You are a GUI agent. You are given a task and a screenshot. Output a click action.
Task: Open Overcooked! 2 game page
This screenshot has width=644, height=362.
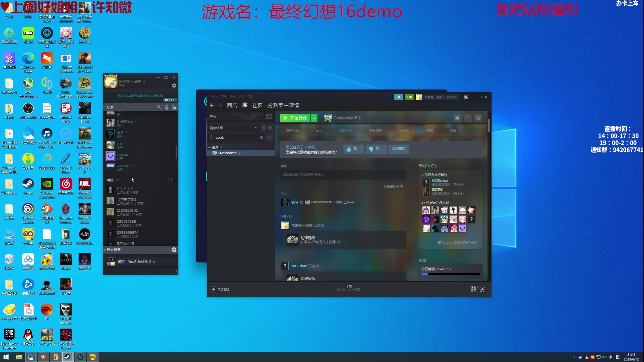[229, 153]
